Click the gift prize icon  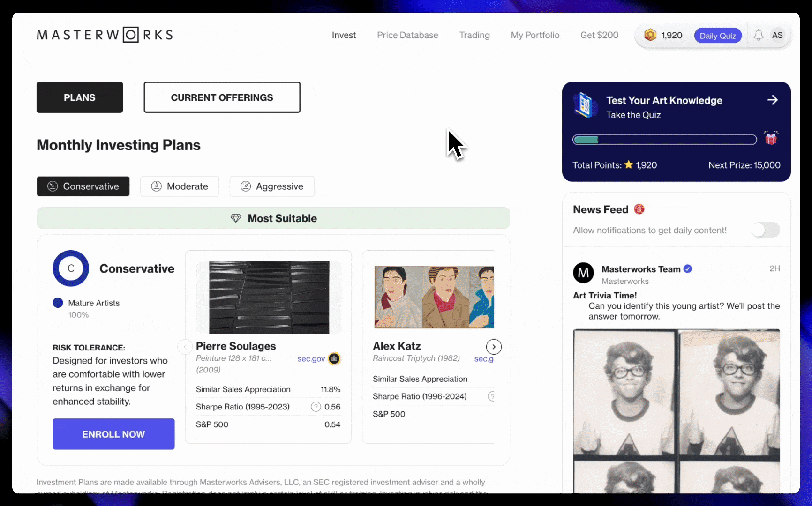point(771,138)
